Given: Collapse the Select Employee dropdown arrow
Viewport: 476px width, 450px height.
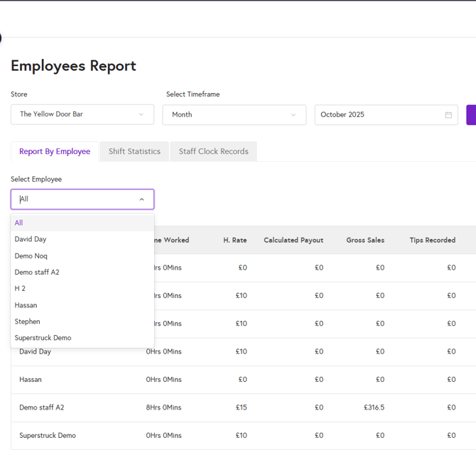Looking at the screenshot, I should pos(141,199).
